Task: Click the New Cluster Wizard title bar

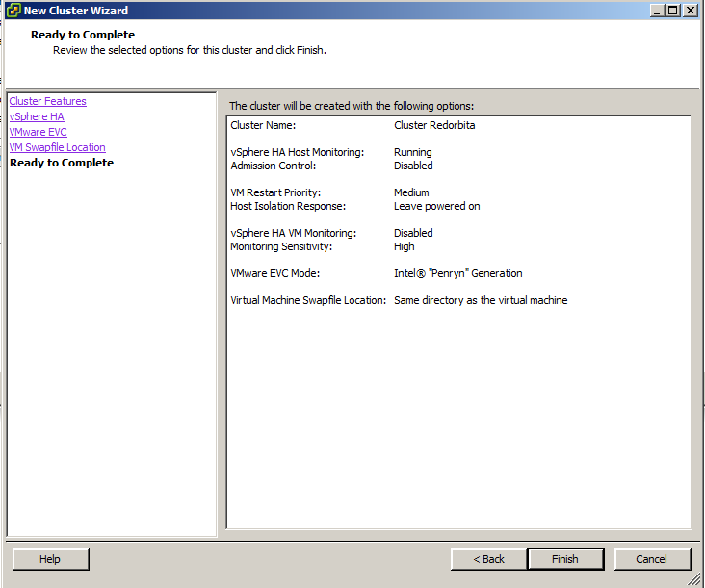Action: pos(337,11)
